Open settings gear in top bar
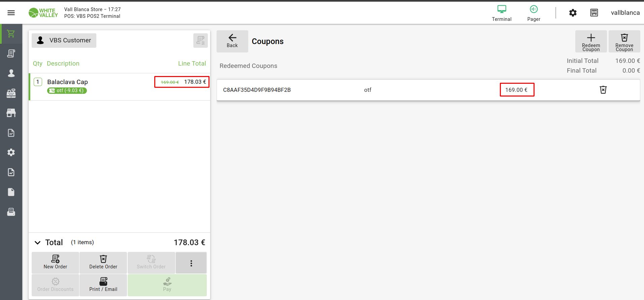This screenshot has height=300, width=644. tap(573, 13)
